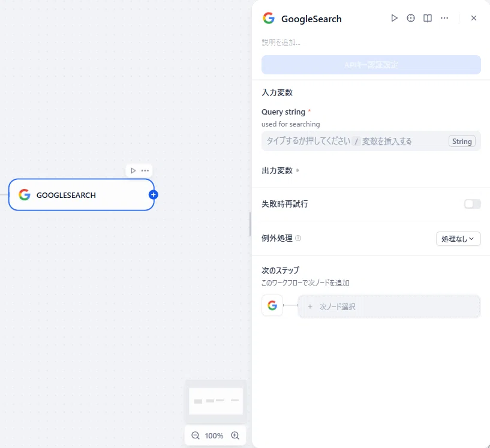Click the 100% zoom level value
490x448 pixels.
pos(214,435)
